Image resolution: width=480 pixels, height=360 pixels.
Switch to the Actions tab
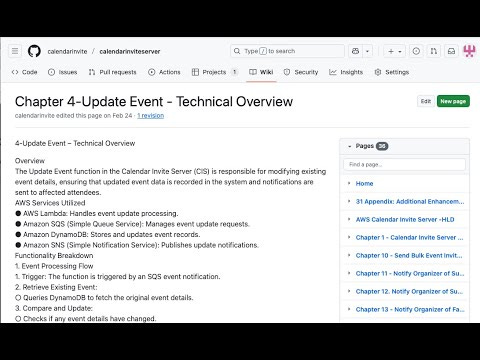pos(164,72)
